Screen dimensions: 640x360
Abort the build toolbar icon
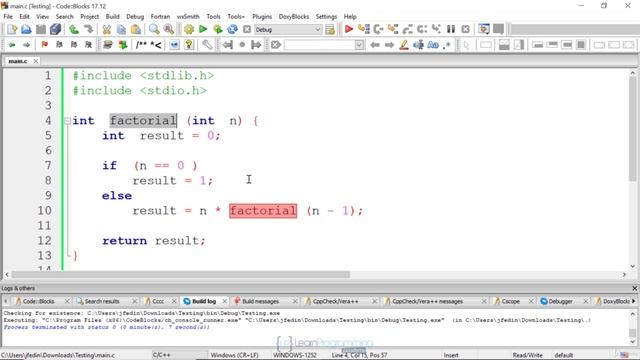coord(247,29)
